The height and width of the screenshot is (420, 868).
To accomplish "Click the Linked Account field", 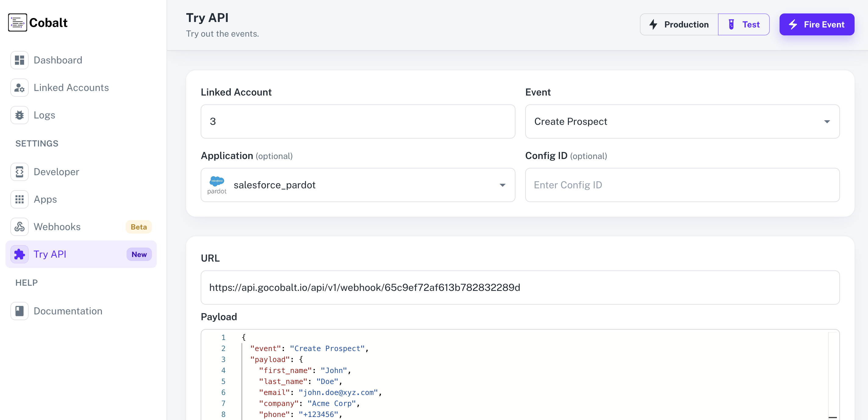I will [357, 122].
